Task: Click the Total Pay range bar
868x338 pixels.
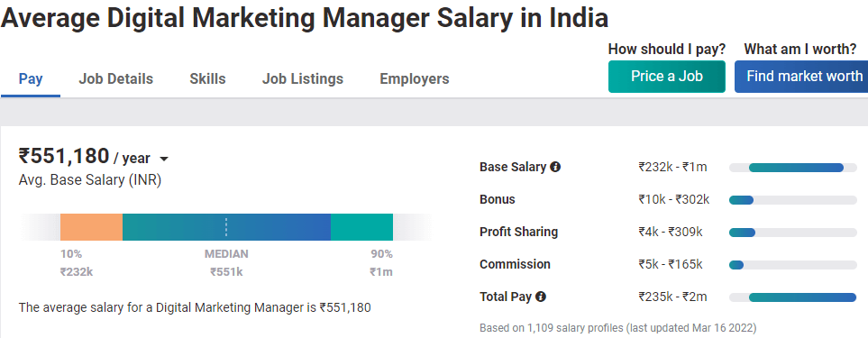Action: pyautogui.click(x=792, y=297)
